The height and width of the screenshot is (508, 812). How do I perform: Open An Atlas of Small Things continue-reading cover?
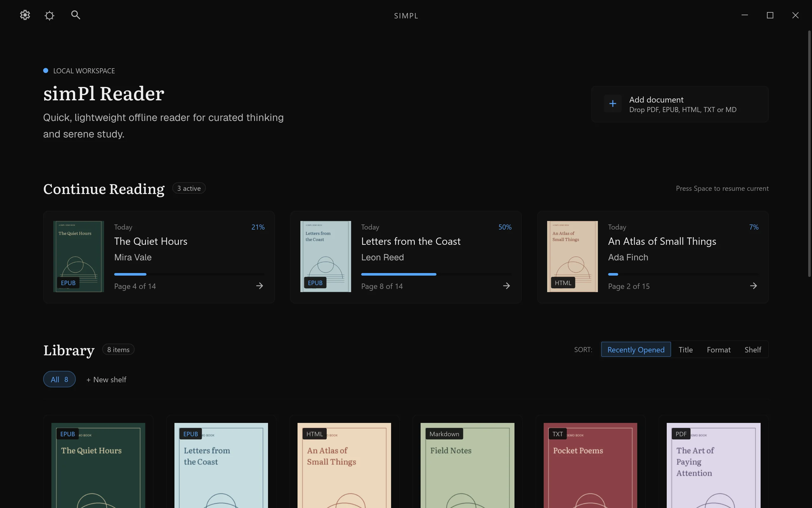(573, 256)
